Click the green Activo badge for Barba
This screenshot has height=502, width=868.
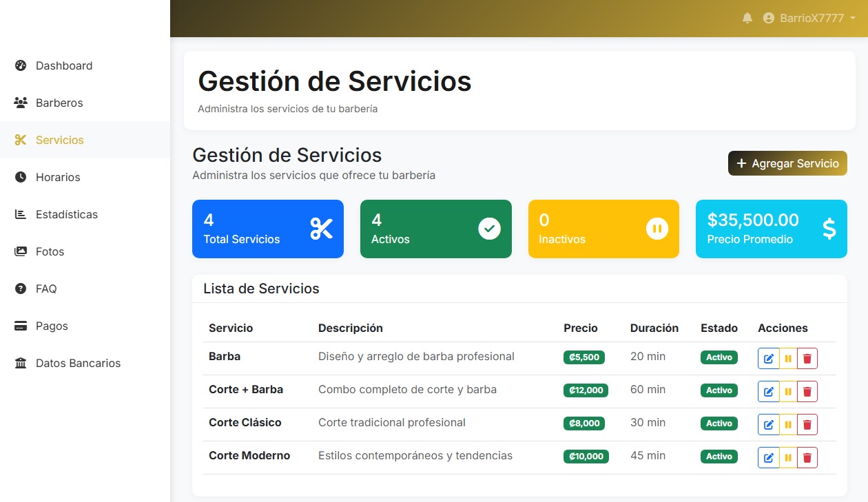click(x=719, y=357)
